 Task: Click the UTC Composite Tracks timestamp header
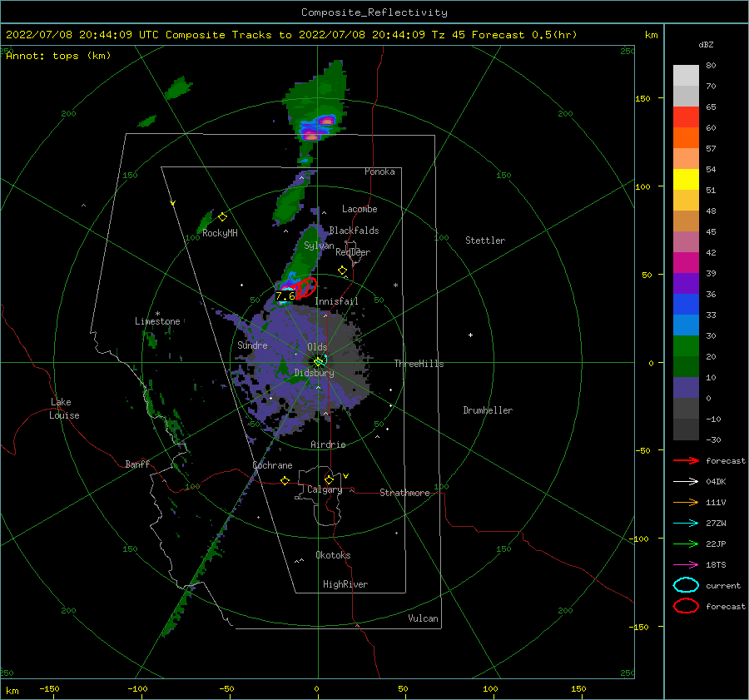click(291, 35)
